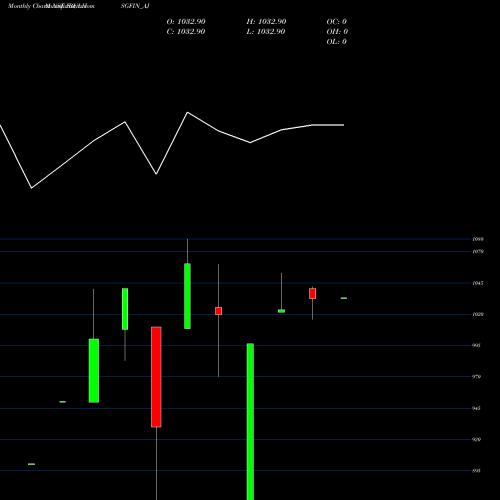
Task: Click the low price L: 1032.90
Action: click(266, 31)
